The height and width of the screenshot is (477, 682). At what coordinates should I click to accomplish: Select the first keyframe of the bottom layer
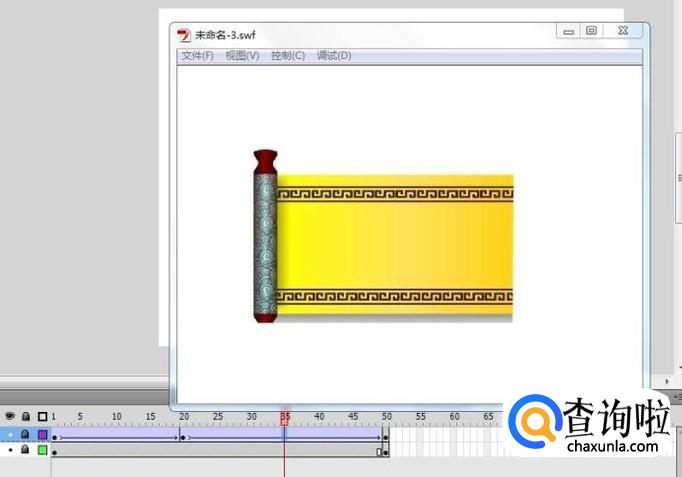(54, 452)
